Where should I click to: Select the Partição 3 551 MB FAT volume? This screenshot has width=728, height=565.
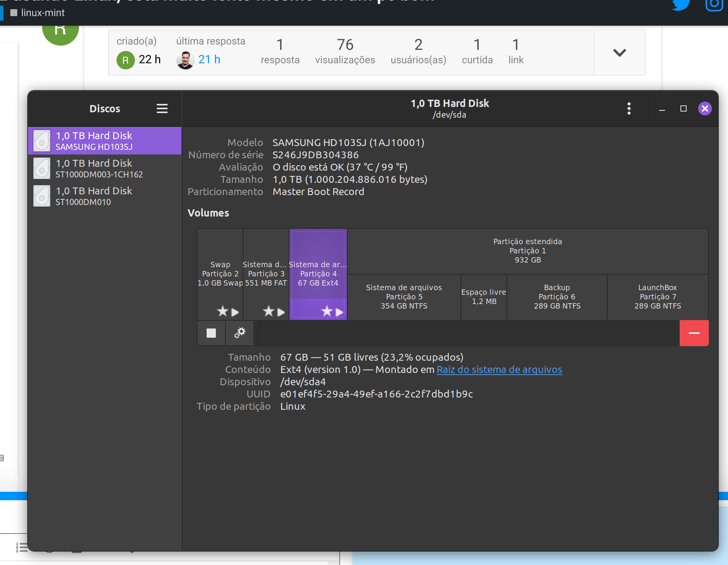click(x=266, y=274)
